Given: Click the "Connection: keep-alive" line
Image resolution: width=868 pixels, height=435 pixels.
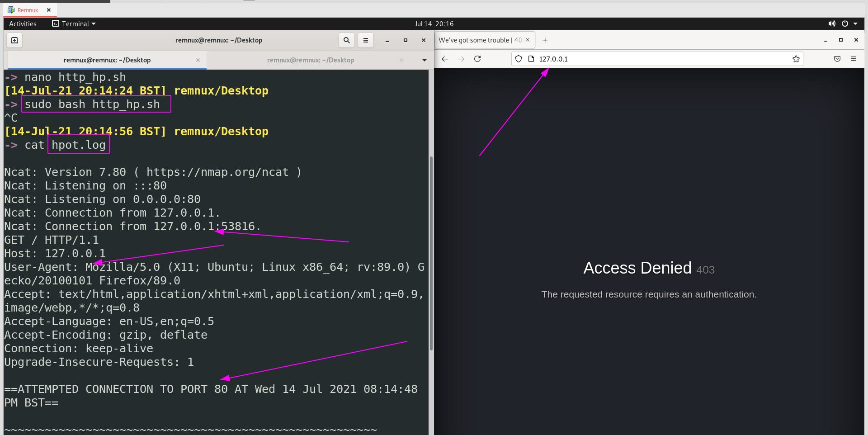Looking at the screenshot, I should 79,349.
